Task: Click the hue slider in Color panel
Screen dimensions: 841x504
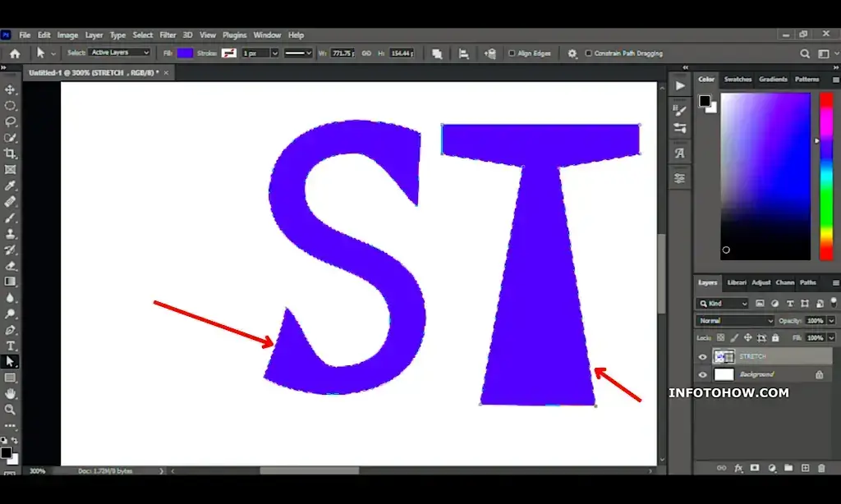Action: 825,176
